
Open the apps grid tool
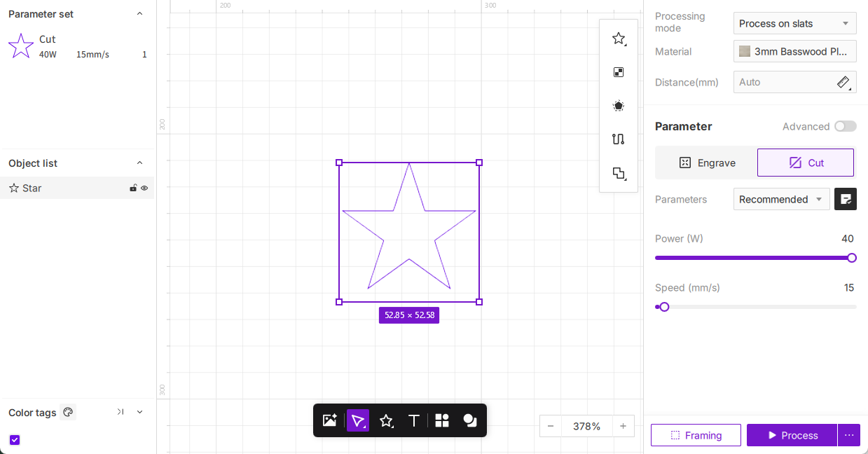(x=442, y=420)
